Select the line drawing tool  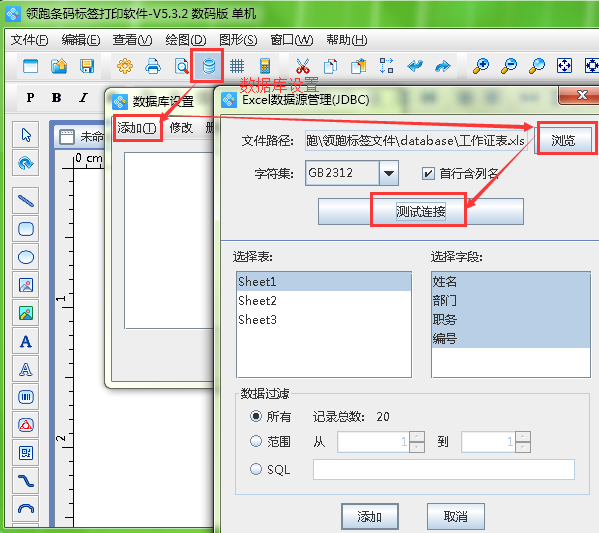pyautogui.click(x=26, y=201)
